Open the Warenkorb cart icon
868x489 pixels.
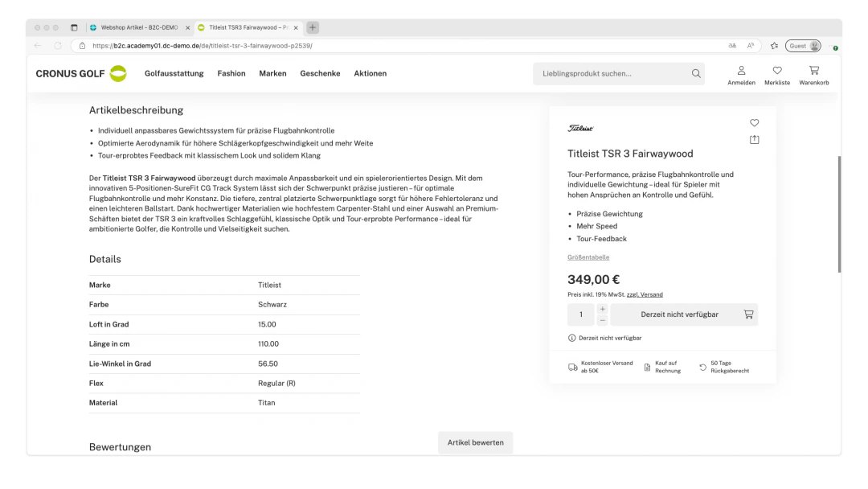tap(813, 76)
